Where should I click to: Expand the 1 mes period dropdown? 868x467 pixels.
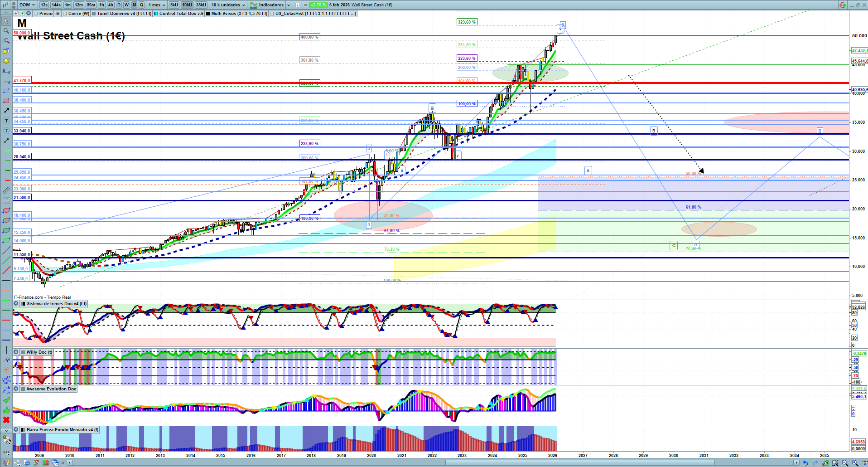click(x=157, y=5)
